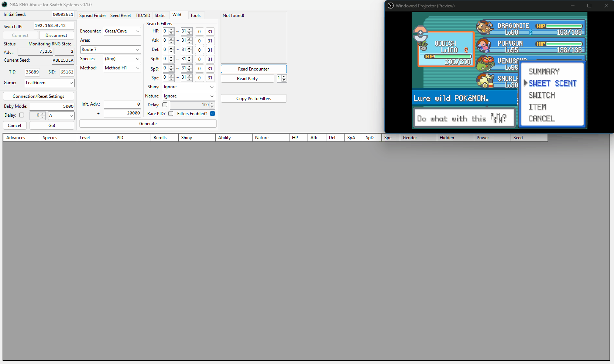
Task: Click the HP minimum IV spinner
Action: pyautogui.click(x=168, y=31)
